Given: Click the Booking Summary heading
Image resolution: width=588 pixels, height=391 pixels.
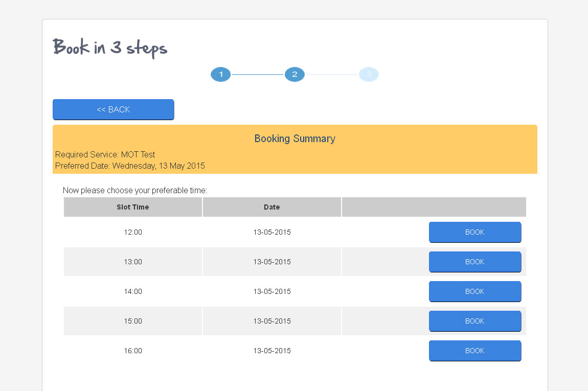Looking at the screenshot, I should (295, 139).
